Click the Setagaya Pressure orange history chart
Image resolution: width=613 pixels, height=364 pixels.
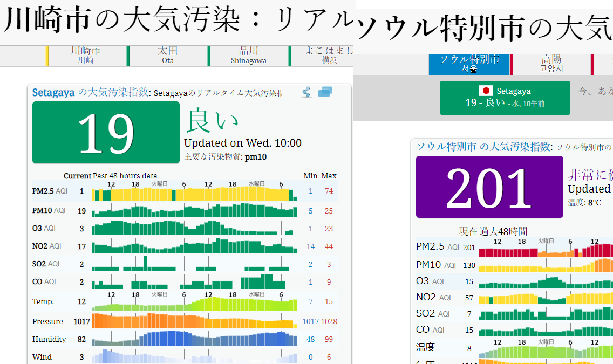tap(194, 321)
